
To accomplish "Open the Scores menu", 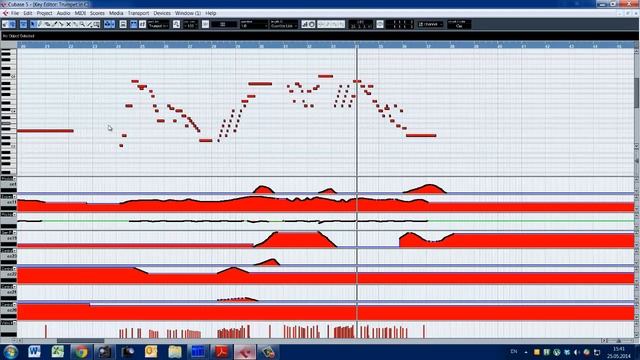I will coord(97,13).
